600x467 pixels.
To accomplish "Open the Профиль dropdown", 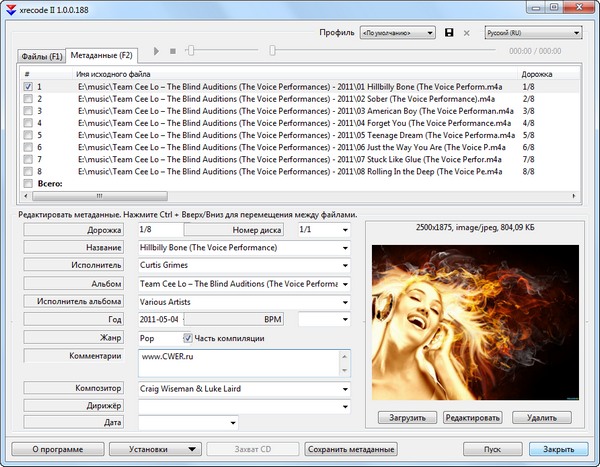I will 397,33.
